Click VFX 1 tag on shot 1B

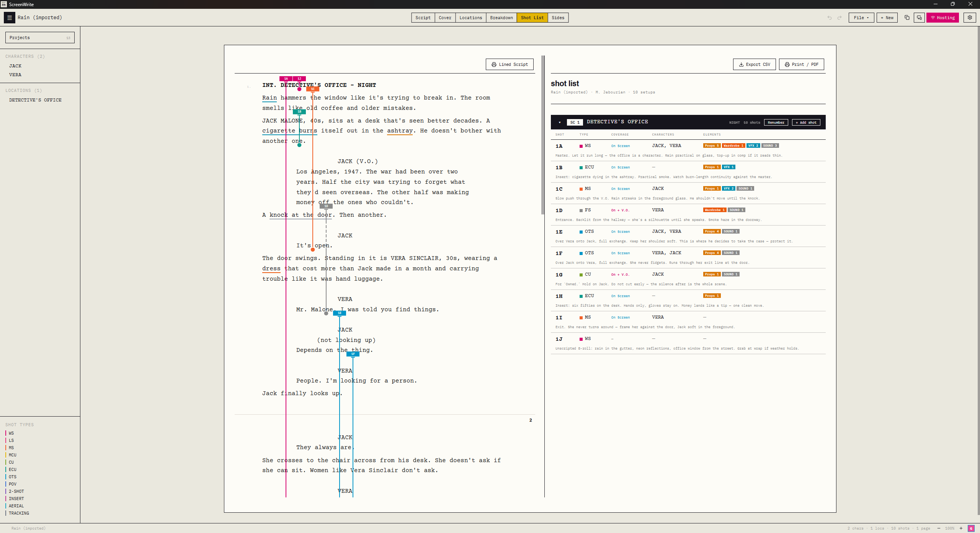(728, 167)
